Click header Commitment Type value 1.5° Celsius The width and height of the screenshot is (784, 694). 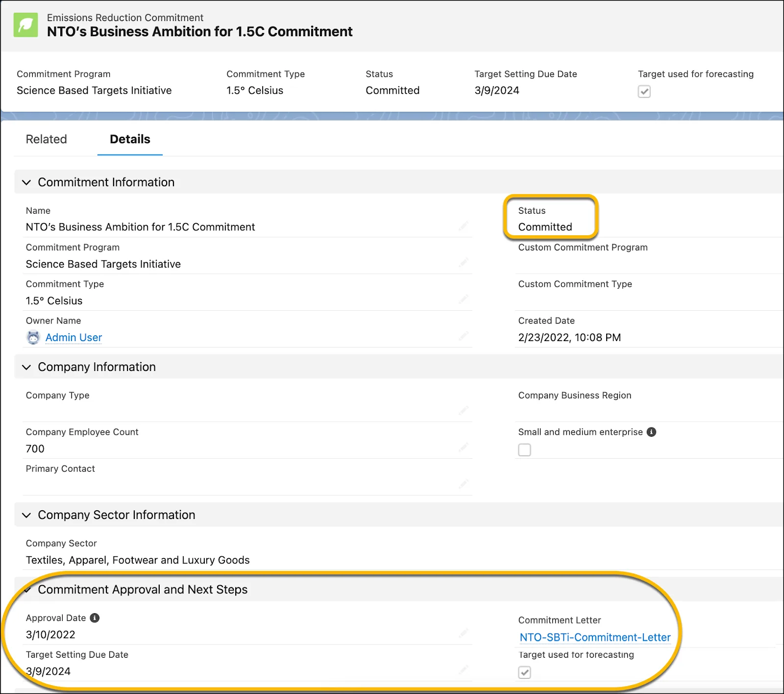(255, 91)
